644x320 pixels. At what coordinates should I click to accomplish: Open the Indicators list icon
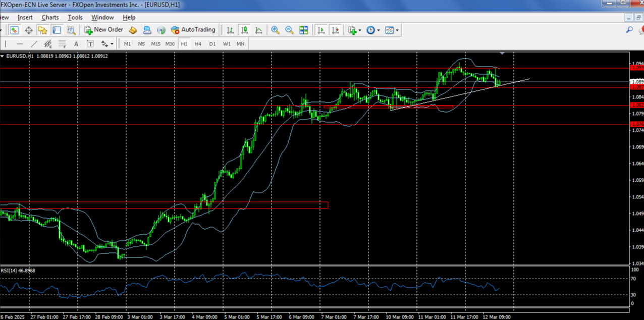352,30
